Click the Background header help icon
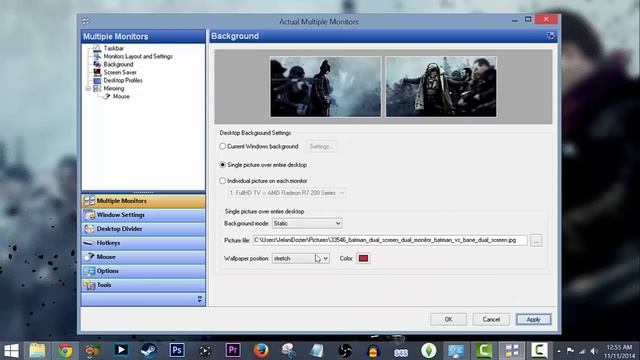Viewport: 640px width, 360px height. pos(551,36)
